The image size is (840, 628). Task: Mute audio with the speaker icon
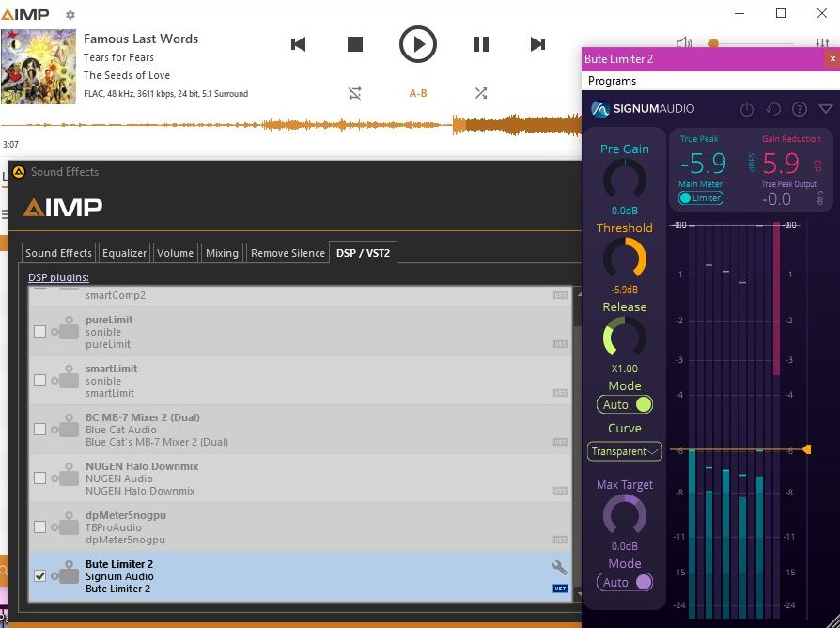683,43
